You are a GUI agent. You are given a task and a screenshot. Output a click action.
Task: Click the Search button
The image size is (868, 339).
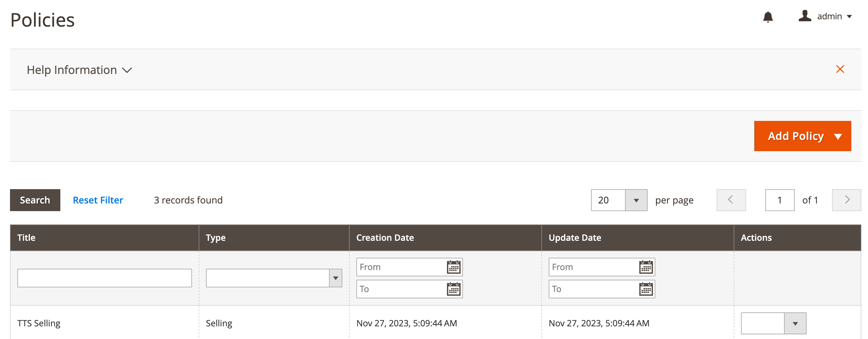click(x=35, y=200)
